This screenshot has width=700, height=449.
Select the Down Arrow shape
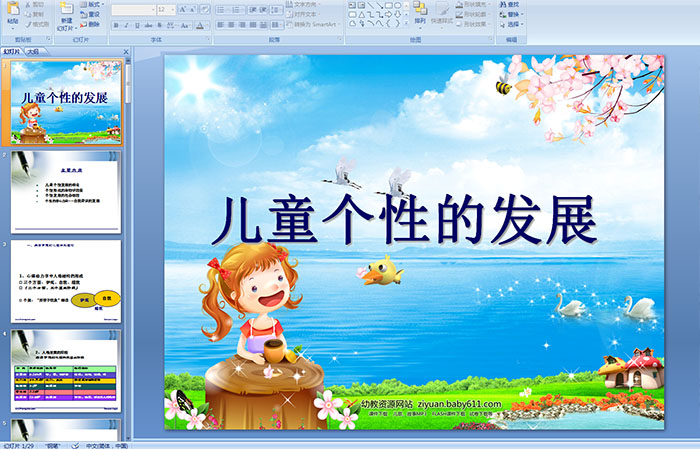pyautogui.click(x=397, y=15)
